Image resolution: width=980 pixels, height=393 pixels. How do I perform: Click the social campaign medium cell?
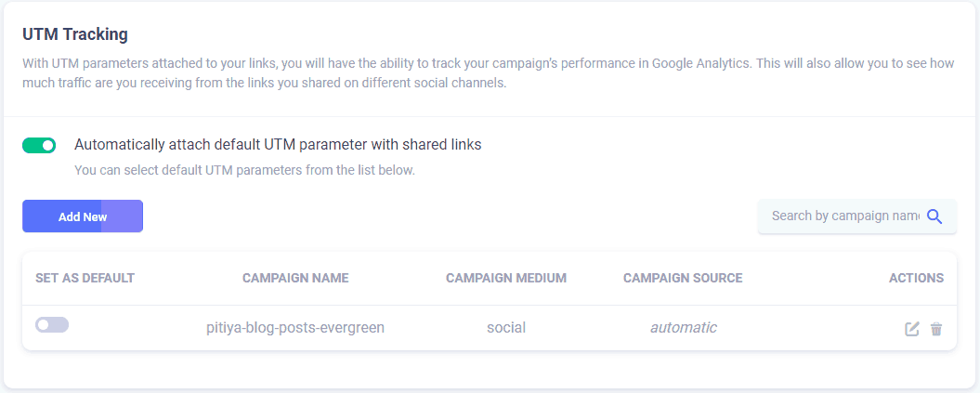(x=506, y=327)
